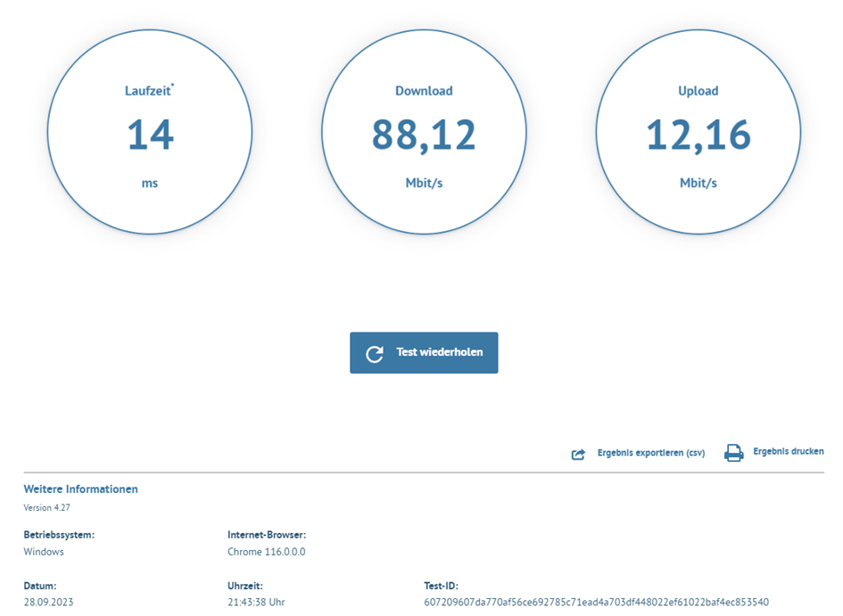Screen dimensions: 843x616
Task: Click the 14 ms latency value
Action: click(x=150, y=135)
